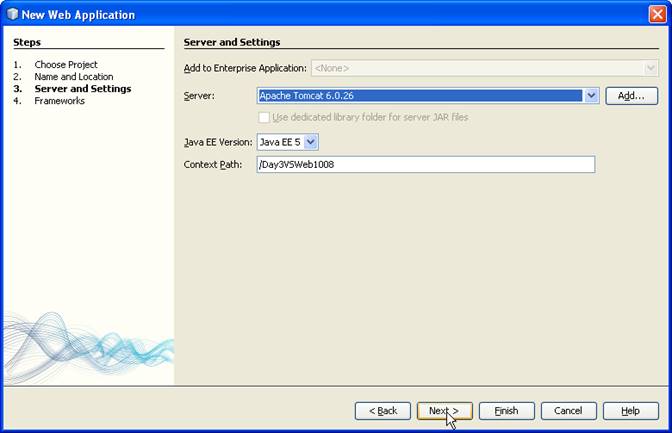
Task: Click the Server: label
Action: (x=199, y=96)
